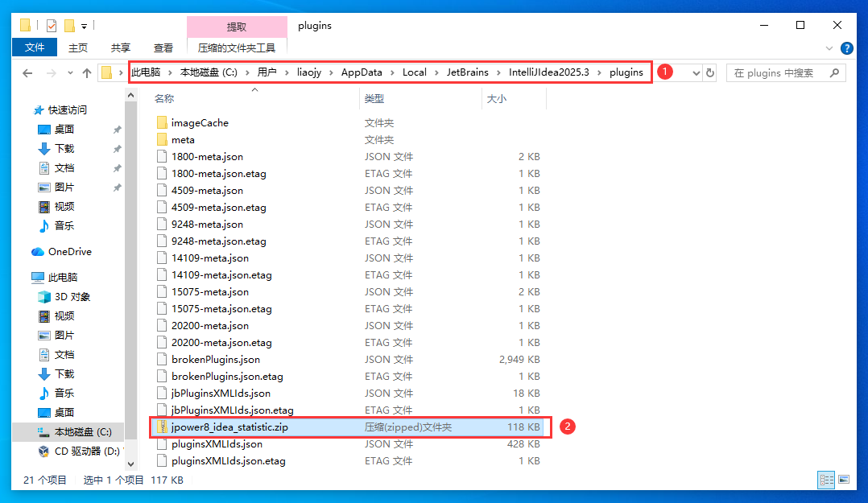The height and width of the screenshot is (503, 868).
Task: Open the recent locations dropdown arrow
Action: tap(70, 73)
